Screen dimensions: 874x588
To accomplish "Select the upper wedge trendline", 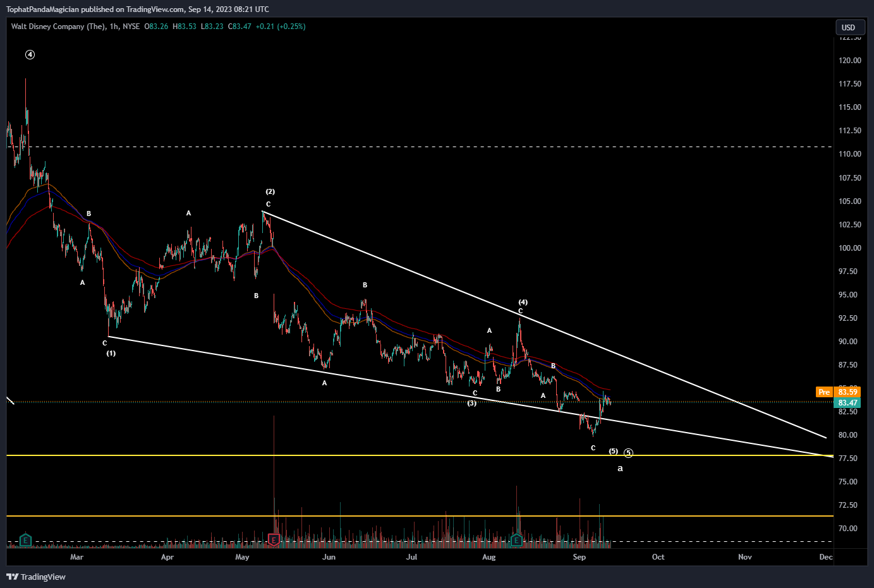I will 543,323.
